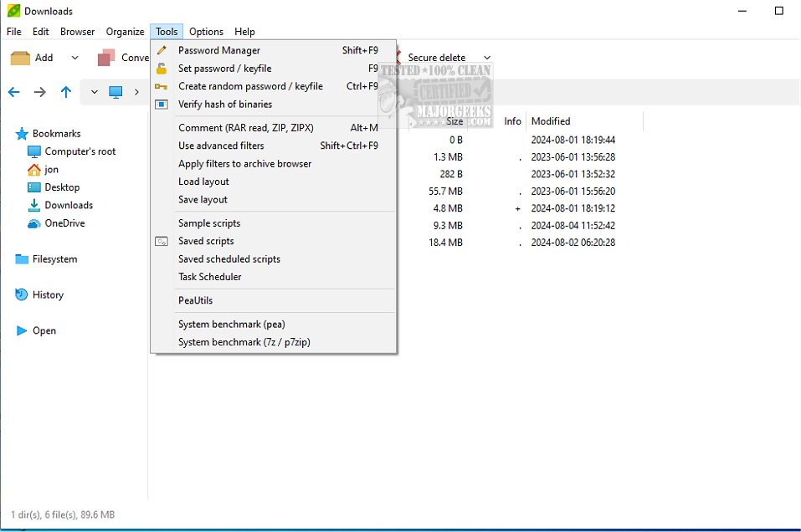Open the Help menu
This screenshot has height=532, width=801.
244,32
